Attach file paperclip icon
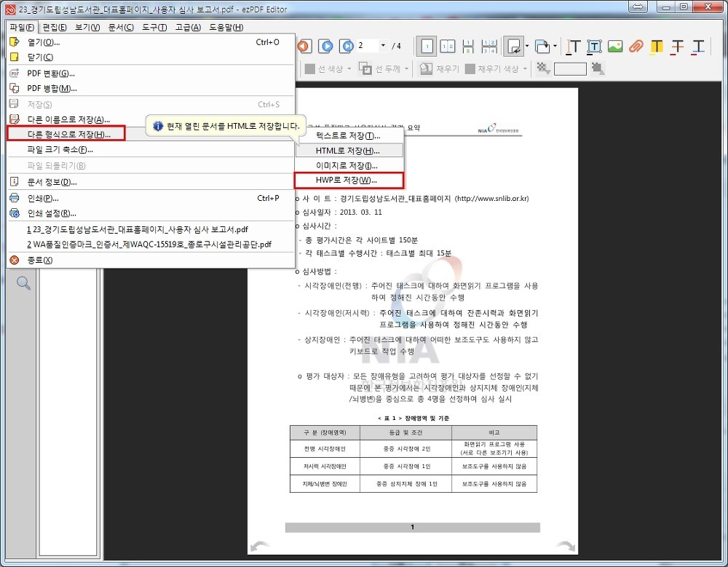The image size is (728, 567). point(636,46)
